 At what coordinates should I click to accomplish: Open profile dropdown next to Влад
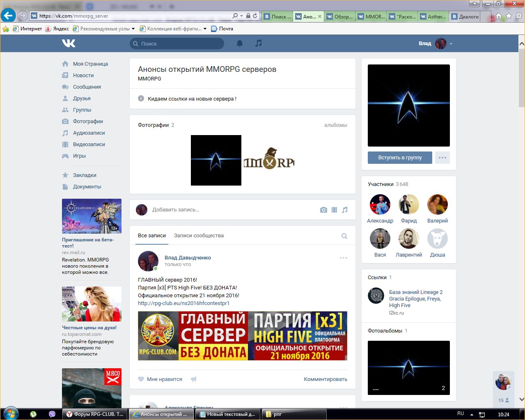(451, 44)
